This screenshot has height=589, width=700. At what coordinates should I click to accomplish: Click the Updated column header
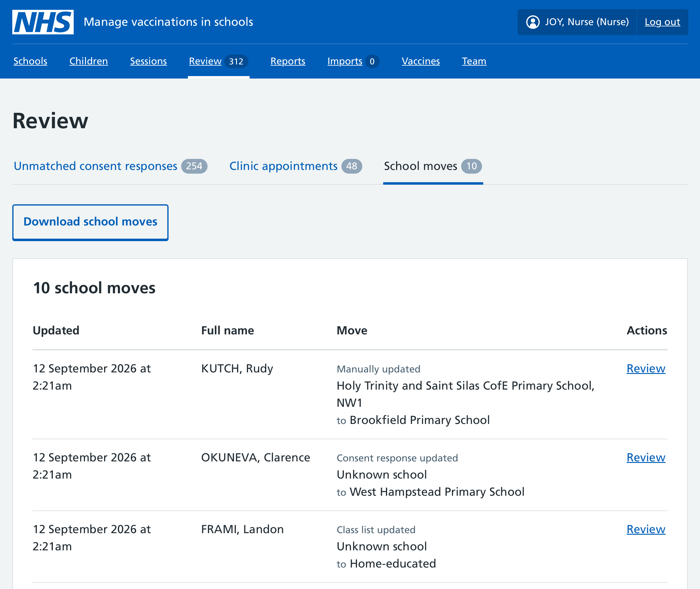coord(56,331)
